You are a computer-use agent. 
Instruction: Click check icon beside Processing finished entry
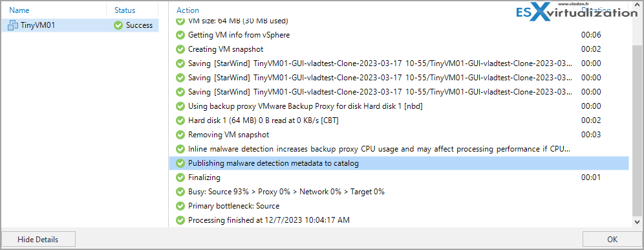pos(180,220)
